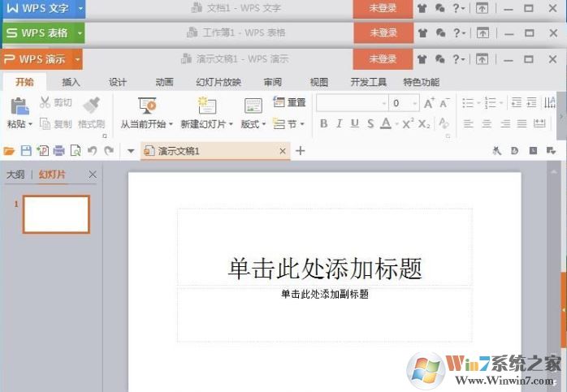
Task: Switch to the 动画 ribbon tab
Action: (x=165, y=82)
